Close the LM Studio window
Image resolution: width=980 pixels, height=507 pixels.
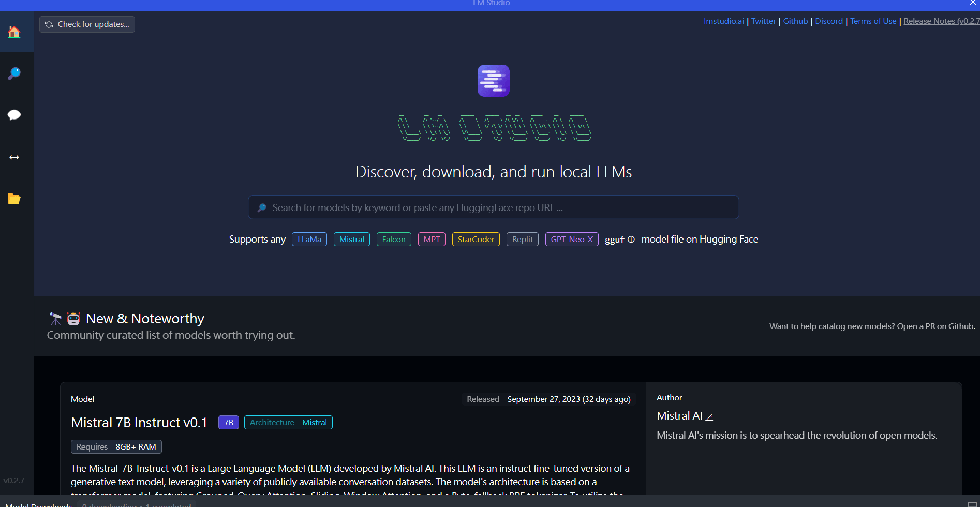coord(972,3)
